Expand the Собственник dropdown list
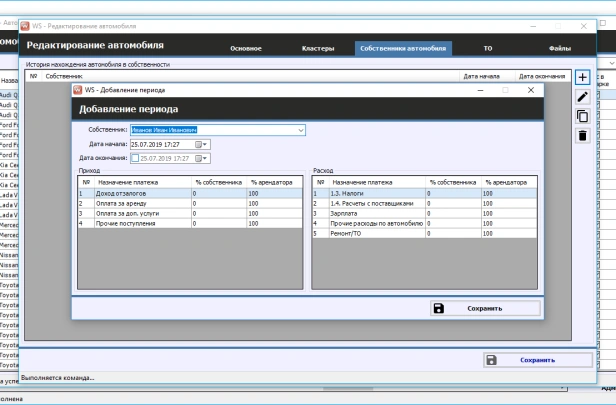 click(x=299, y=130)
